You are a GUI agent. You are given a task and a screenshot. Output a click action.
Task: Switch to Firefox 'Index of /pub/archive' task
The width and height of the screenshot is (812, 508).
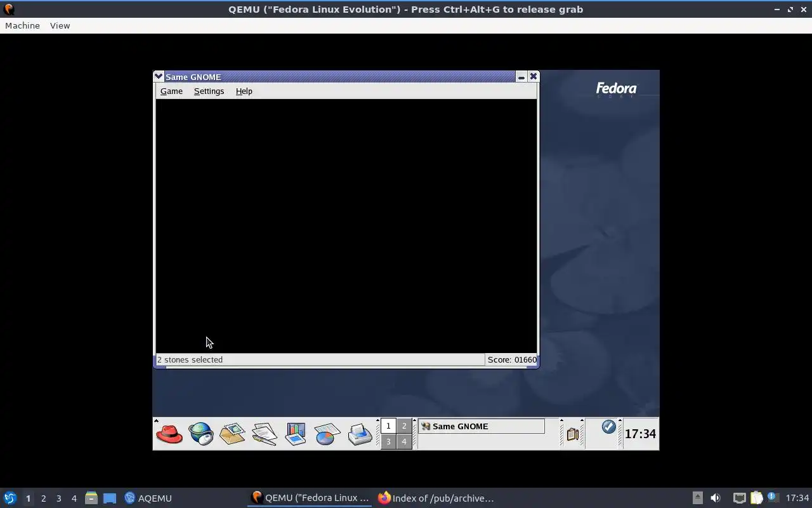coord(435,498)
